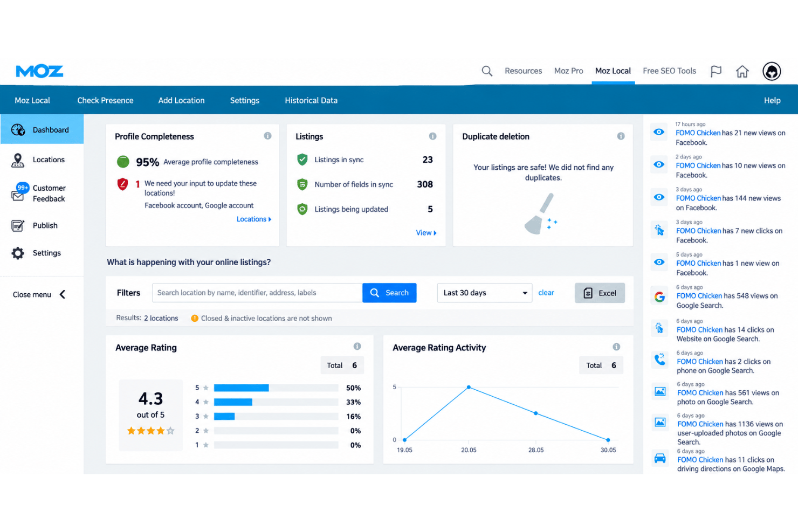Viewport: 798px width, 532px height.
Task: Open FOMO Chicken link with 548 views
Action: pos(699,296)
